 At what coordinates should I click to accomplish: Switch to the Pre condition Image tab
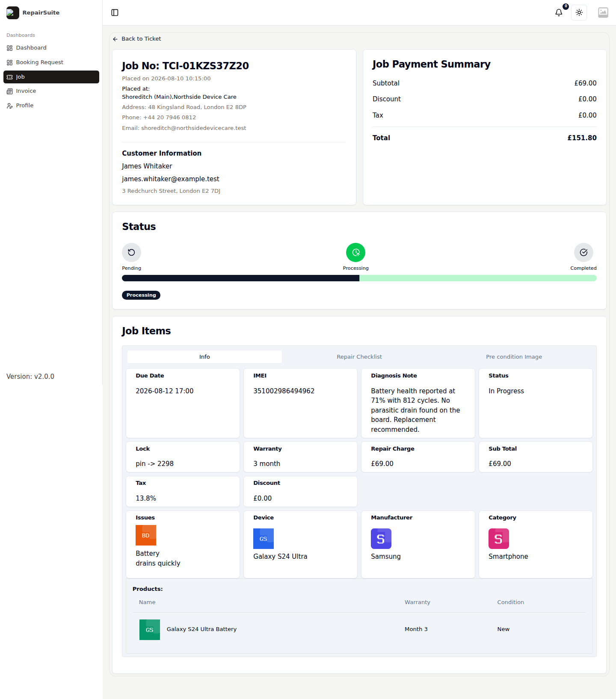(x=514, y=357)
